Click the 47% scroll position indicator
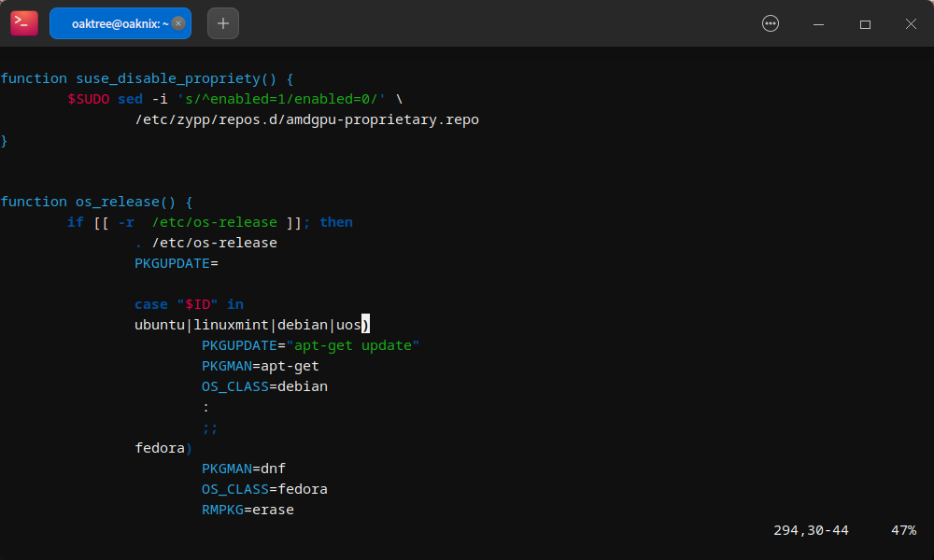The image size is (934, 560). (x=903, y=530)
